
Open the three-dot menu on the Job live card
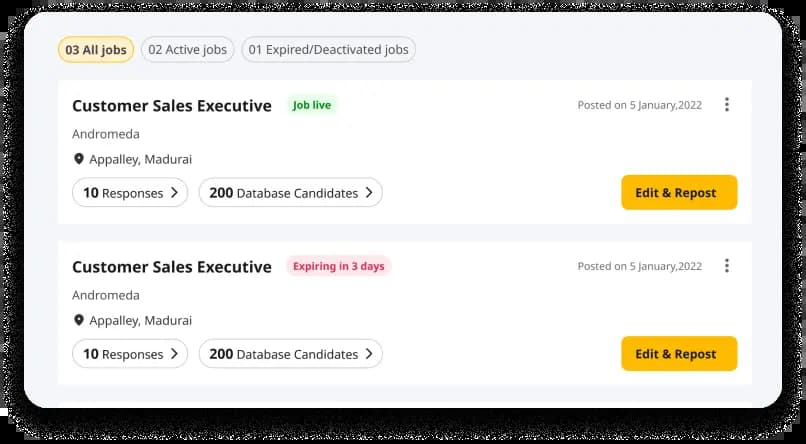[726, 104]
